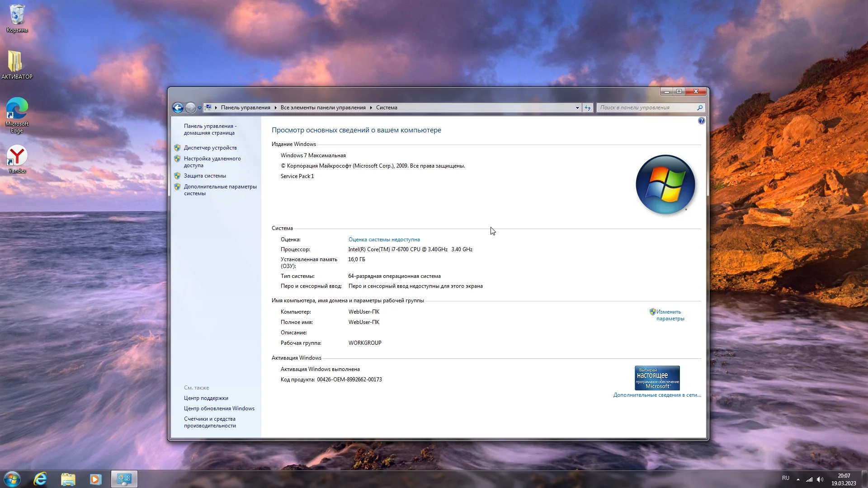Click the Start button orb
The image size is (868, 488).
(x=12, y=479)
